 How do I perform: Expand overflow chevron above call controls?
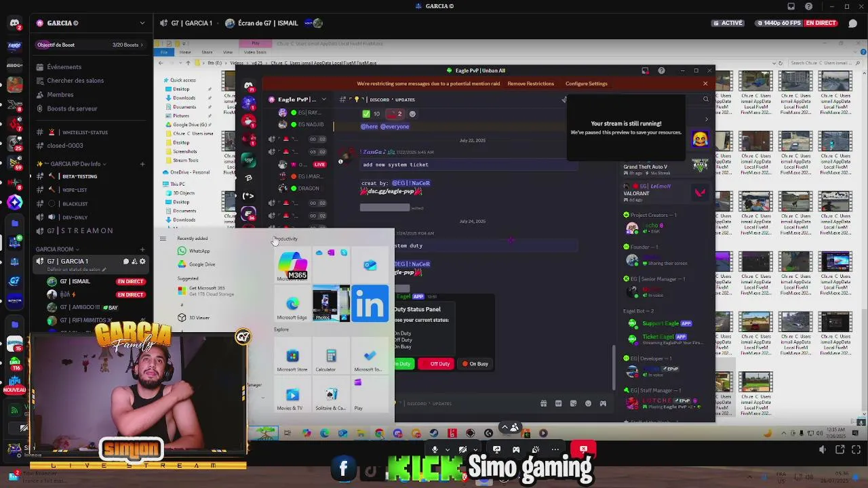coord(505,428)
